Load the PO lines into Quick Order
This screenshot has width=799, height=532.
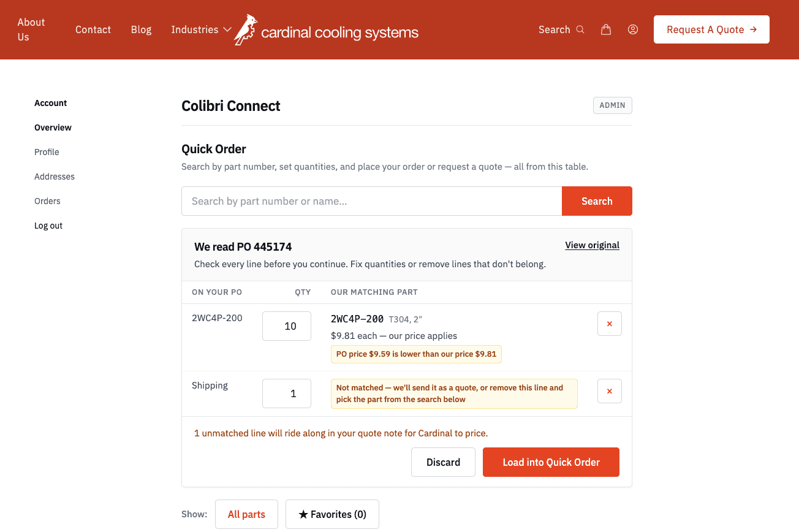pos(551,462)
